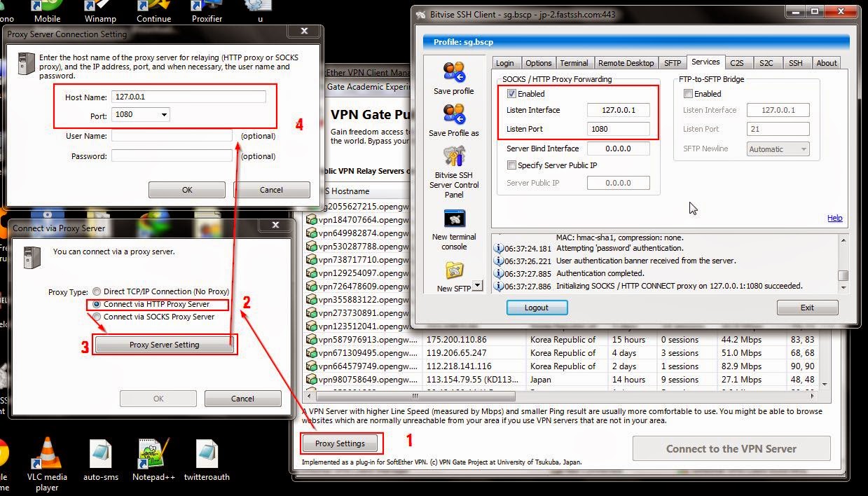
Task: Click the Logout button in Bitvise
Action: pos(537,308)
